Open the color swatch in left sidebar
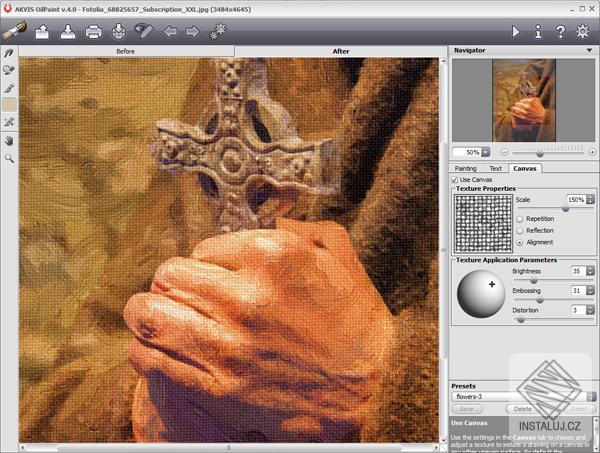Viewport: 600px width, 453px height. pyautogui.click(x=9, y=105)
